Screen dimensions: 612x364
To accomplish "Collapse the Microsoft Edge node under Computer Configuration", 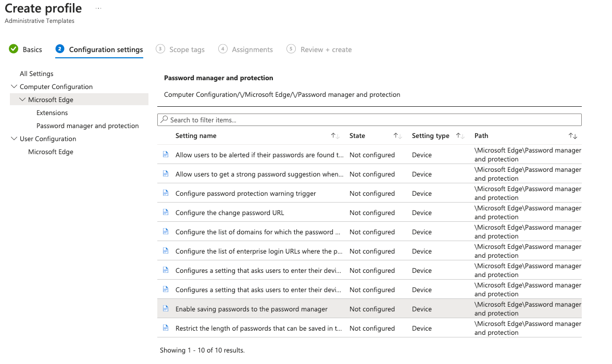I will (x=22, y=99).
